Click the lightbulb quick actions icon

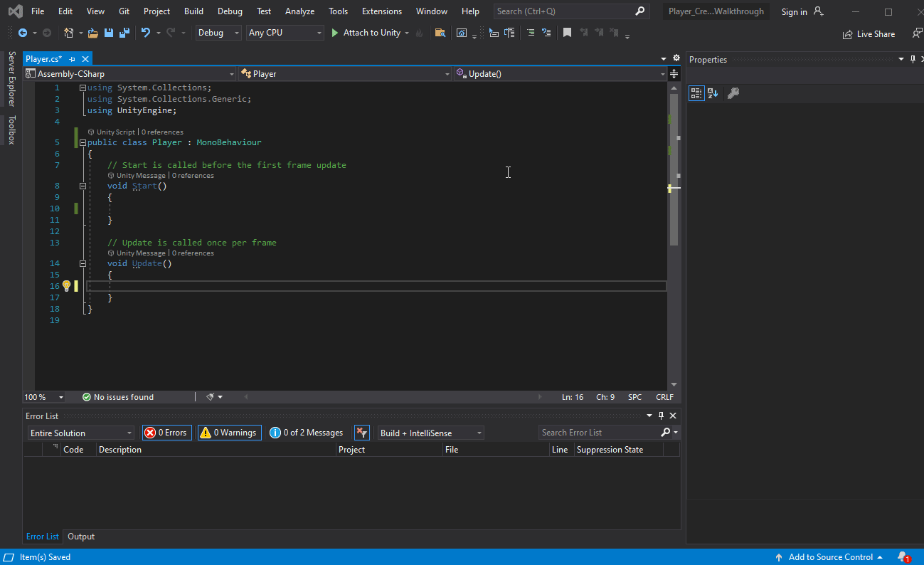point(66,286)
